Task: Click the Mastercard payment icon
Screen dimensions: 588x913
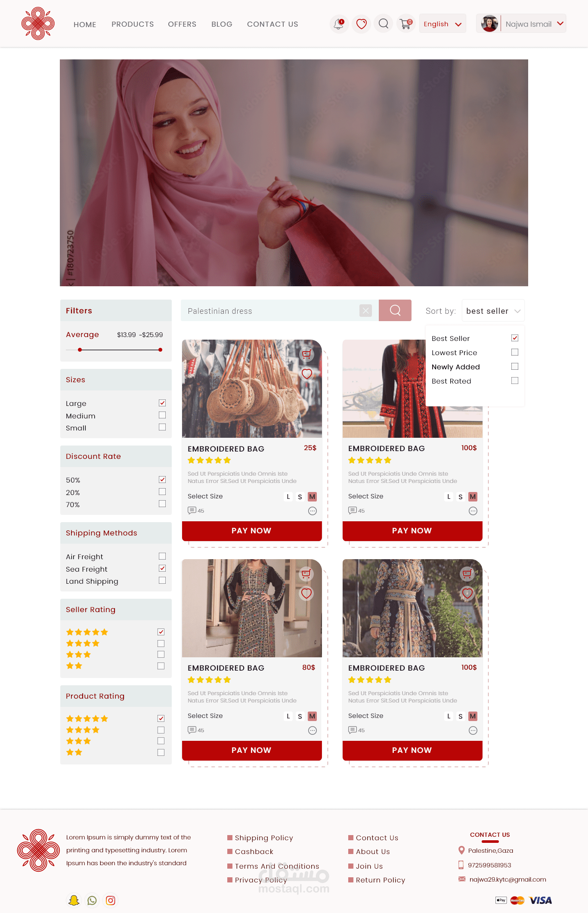Action: coord(517,900)
